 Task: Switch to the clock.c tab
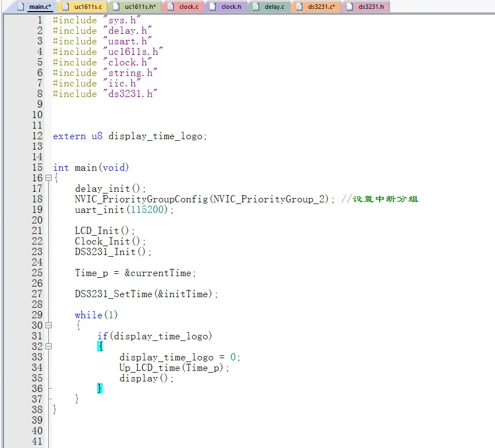(184, 7)
